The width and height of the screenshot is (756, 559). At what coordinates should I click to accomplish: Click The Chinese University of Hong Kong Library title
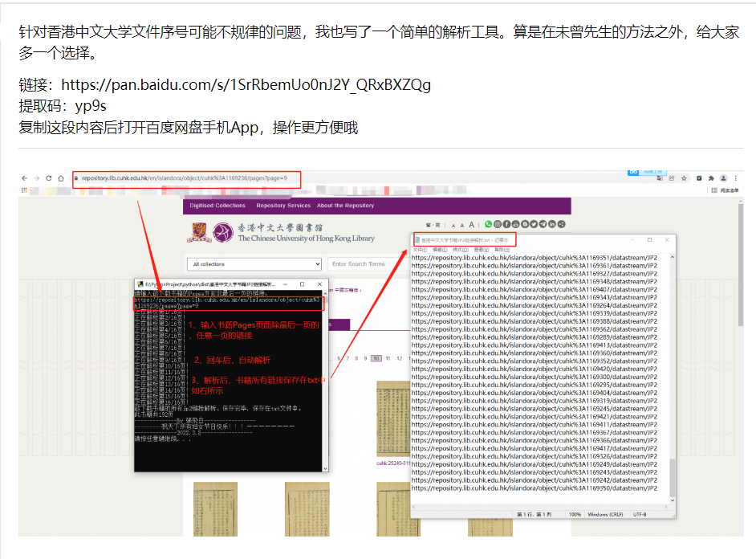coord(306,239)
